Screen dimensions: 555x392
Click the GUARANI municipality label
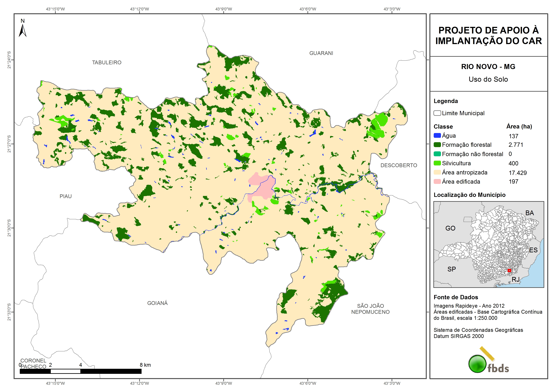pyautogui.click(x=321, y=53)
